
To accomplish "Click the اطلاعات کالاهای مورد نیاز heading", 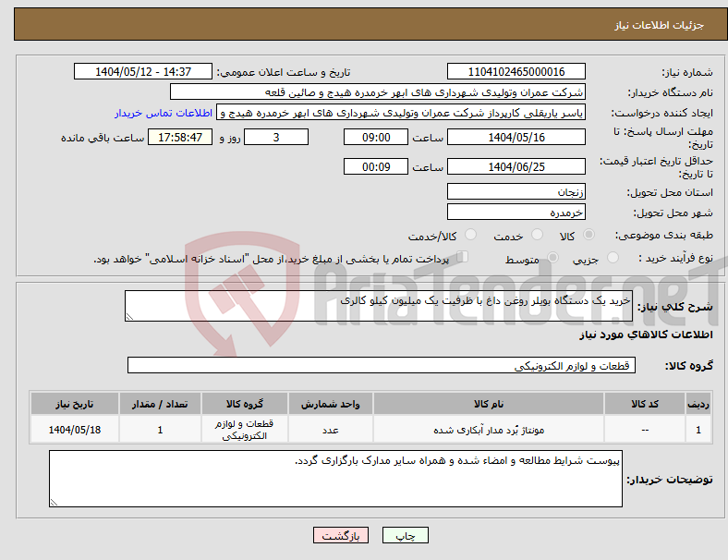I will (646, 335).
